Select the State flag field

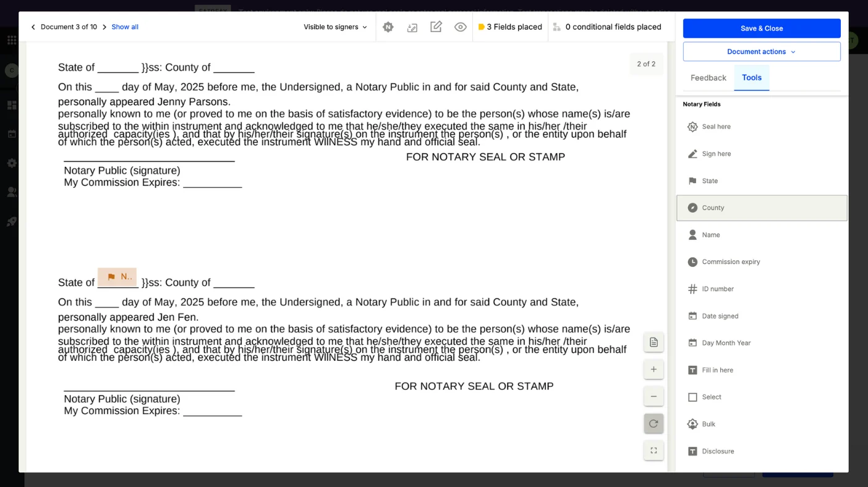point(762,181)
